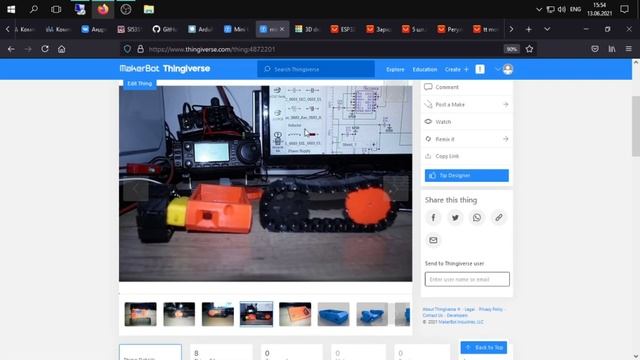Focus the Search Thingiverse field
Viewport: 640px width, 360px height.
point(316,69)
